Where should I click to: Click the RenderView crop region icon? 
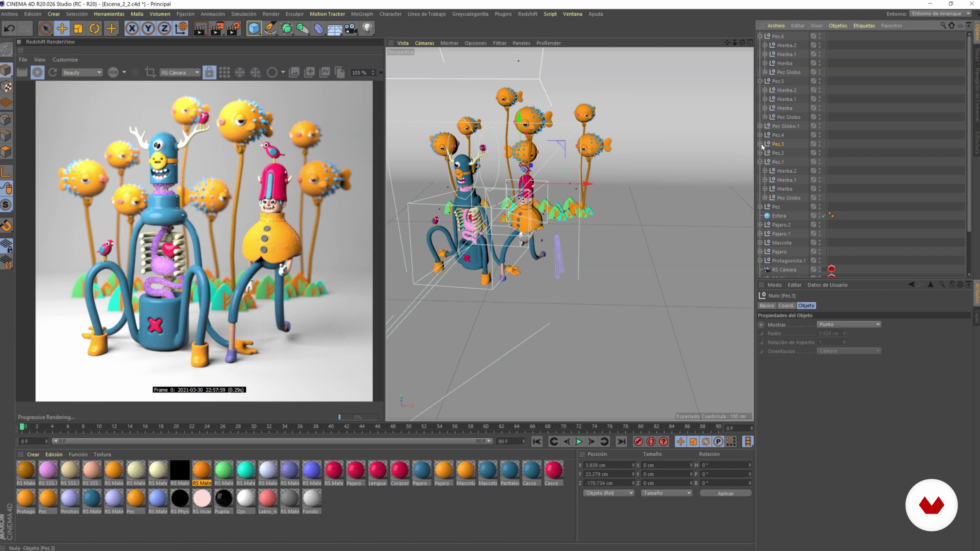point(151,73)
